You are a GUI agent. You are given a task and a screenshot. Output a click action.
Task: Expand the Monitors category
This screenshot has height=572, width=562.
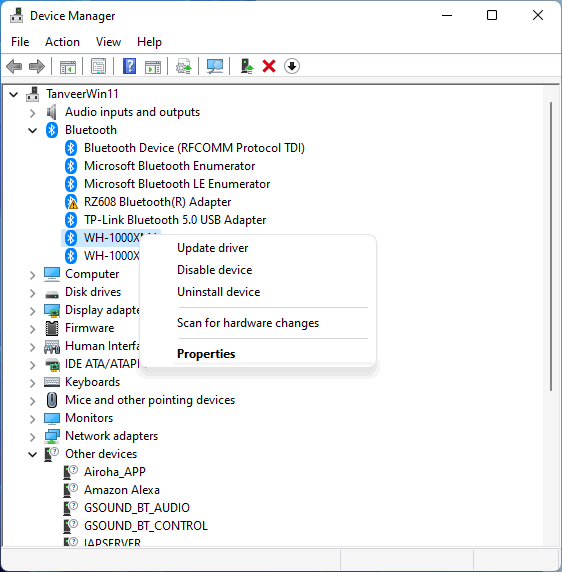(32, 419)
